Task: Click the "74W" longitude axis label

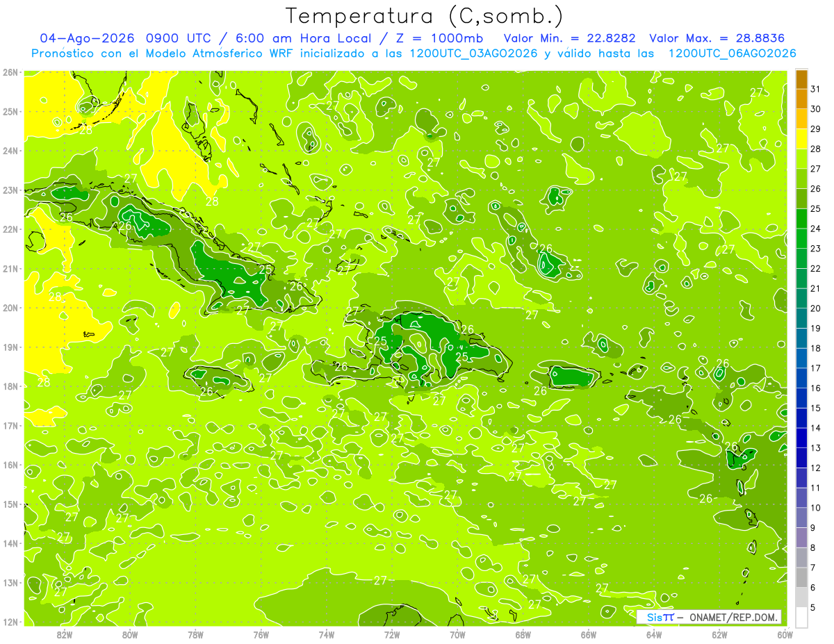Action: (327, 634)
